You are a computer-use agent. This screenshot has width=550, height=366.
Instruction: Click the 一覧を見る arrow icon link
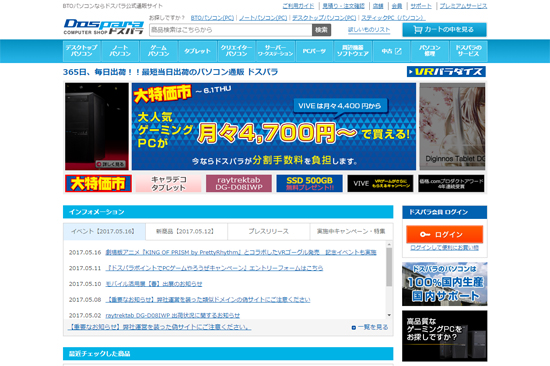(x=370, y=327)
